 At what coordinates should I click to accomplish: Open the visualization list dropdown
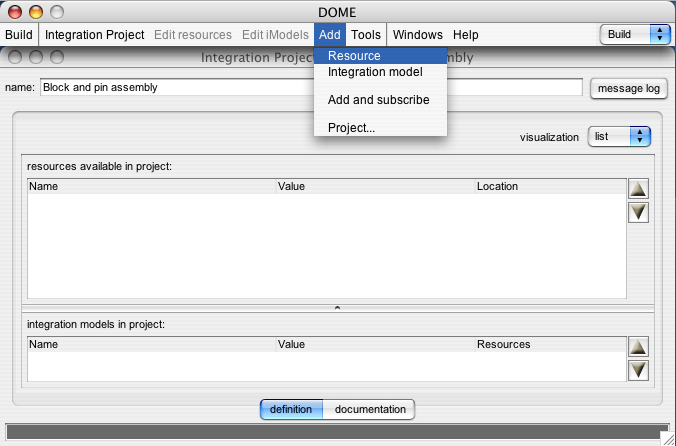pos(619,137)
